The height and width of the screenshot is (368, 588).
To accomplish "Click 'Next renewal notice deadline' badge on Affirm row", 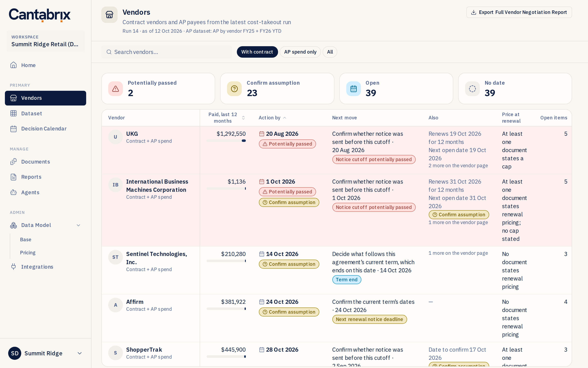I will click(369, 319).
